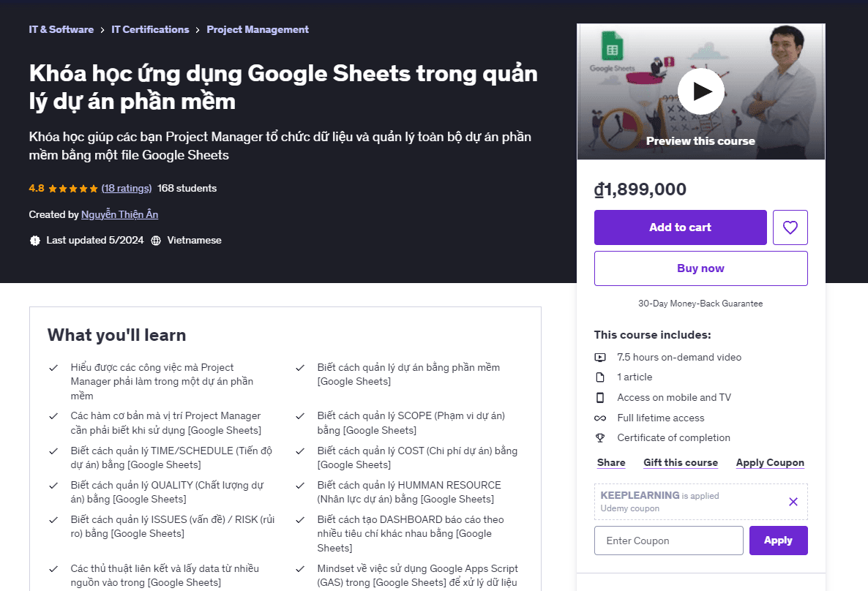Open instructor Nguyễn Thiện Ân profile
This screenshot has width=868, height=591.
(119, 214)
